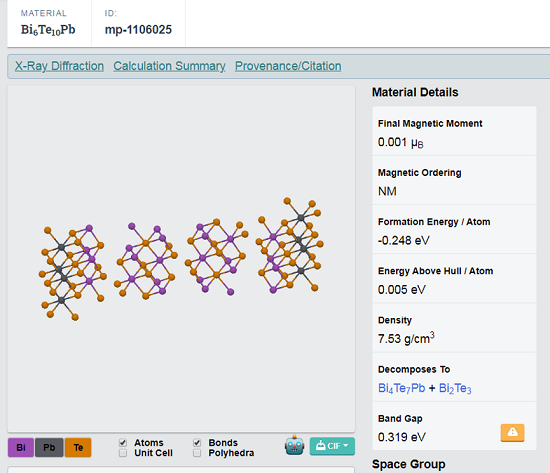Open the Bi2Te3 decomposition link

tap(455, 388)
